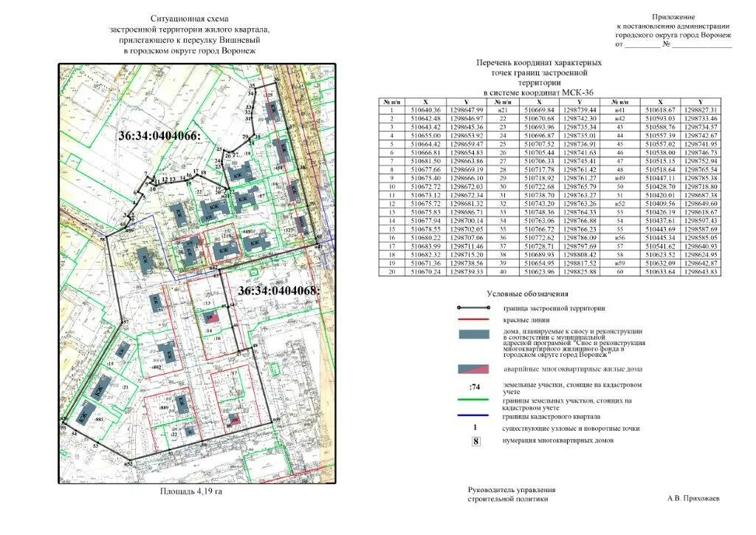Click table cell '510640.36'

[x=425, y=111]
